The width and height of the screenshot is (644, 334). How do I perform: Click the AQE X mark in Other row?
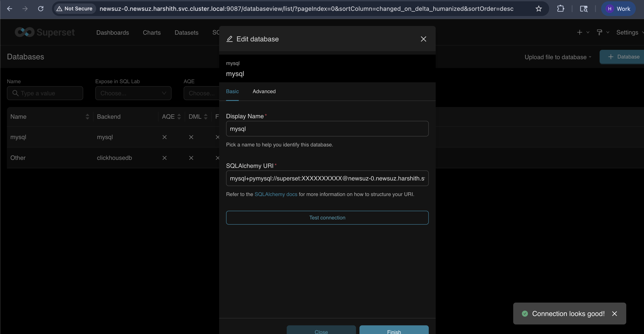tap(165, 158)
